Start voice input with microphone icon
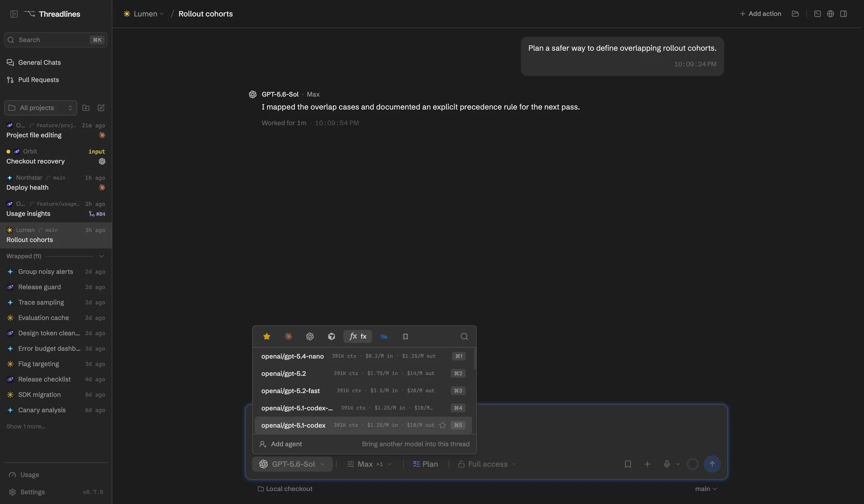Image resolution: width=864 pixels, height=504 pixels. [667, 464]
